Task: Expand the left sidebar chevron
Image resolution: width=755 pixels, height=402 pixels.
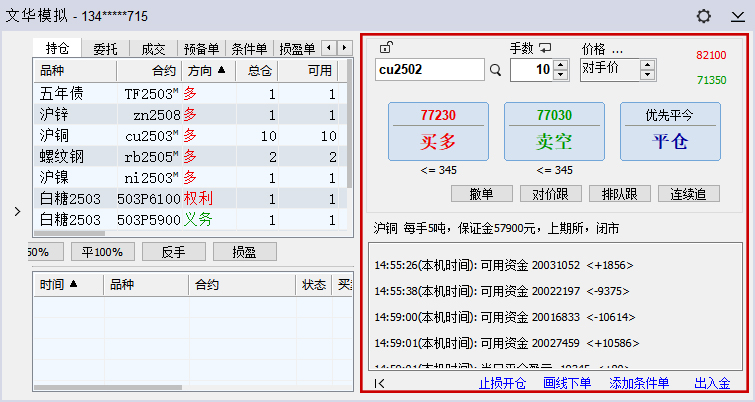Action: pos(17,211)
